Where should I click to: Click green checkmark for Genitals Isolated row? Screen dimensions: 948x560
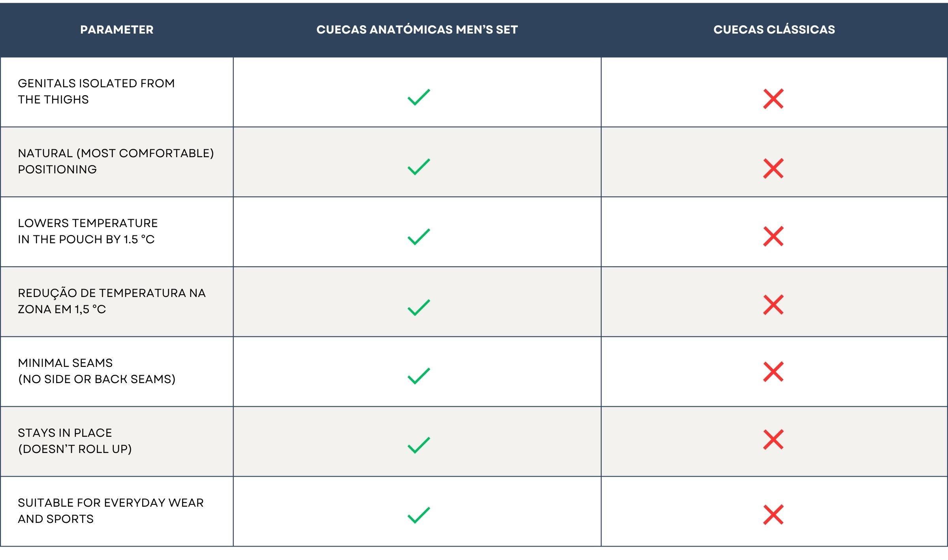tap(418, 97)
